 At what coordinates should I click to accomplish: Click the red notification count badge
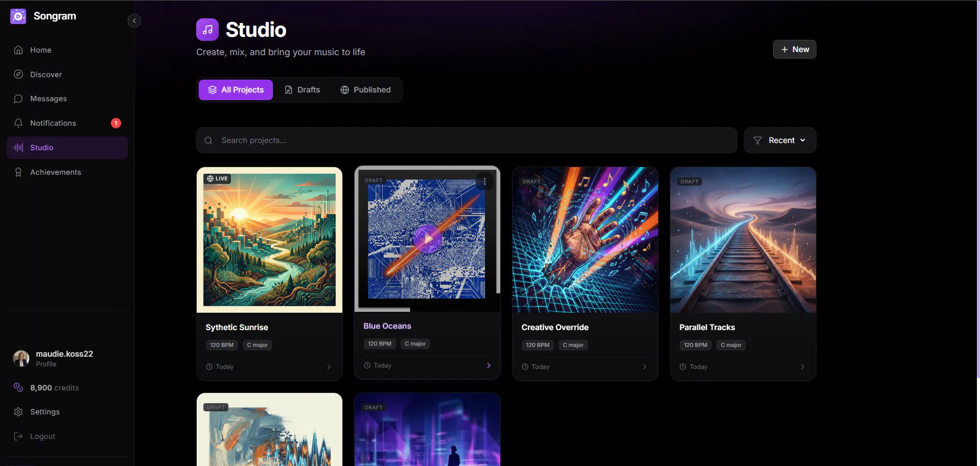(116, 123)
